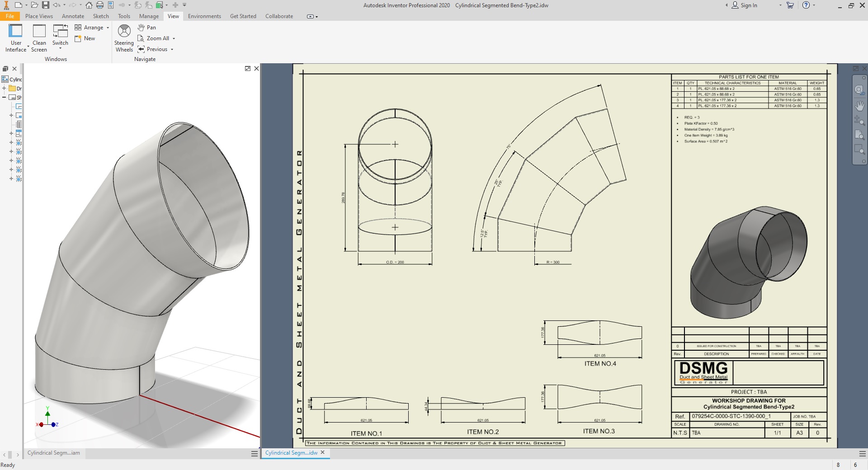868x470 pixels.
Task: Select the 2D steering wheel in navigation bar
Action: tap(859, 89)
